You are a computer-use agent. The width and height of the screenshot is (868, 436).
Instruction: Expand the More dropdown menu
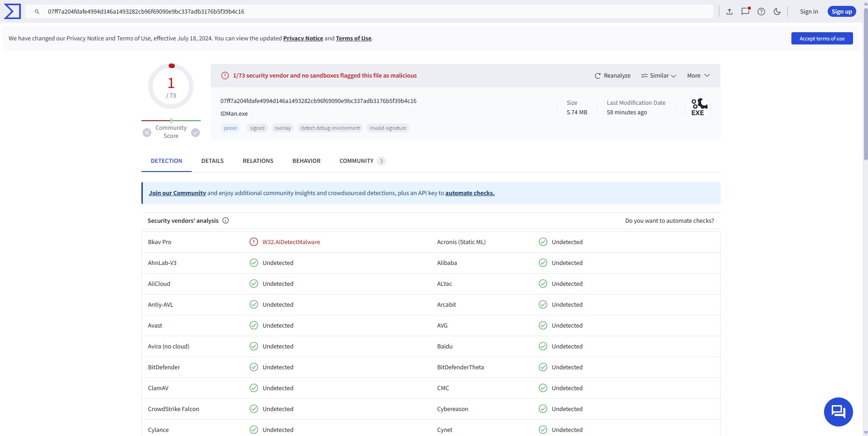click(698, 76)
